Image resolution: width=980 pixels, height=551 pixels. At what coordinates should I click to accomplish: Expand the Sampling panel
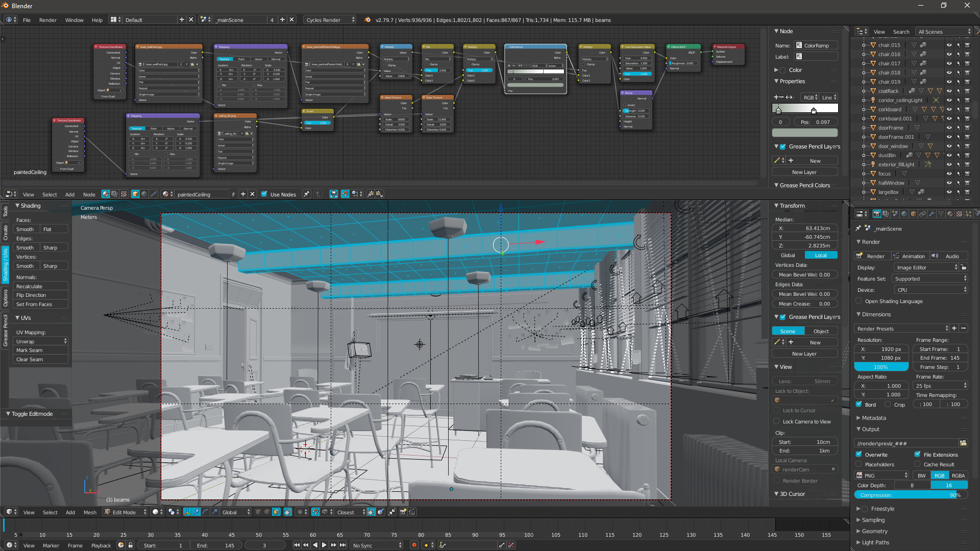(x=873, y=520)
